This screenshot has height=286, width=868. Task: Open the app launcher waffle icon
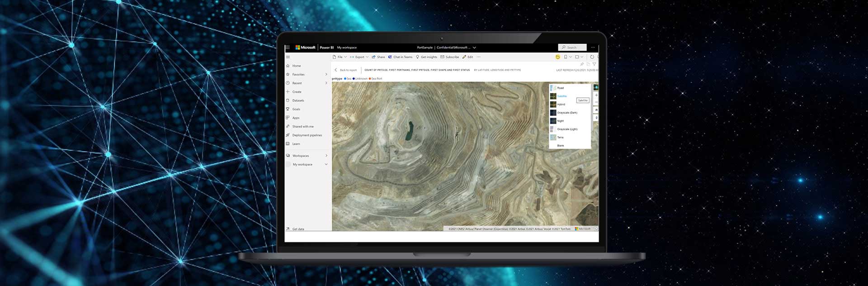[287, 48]
